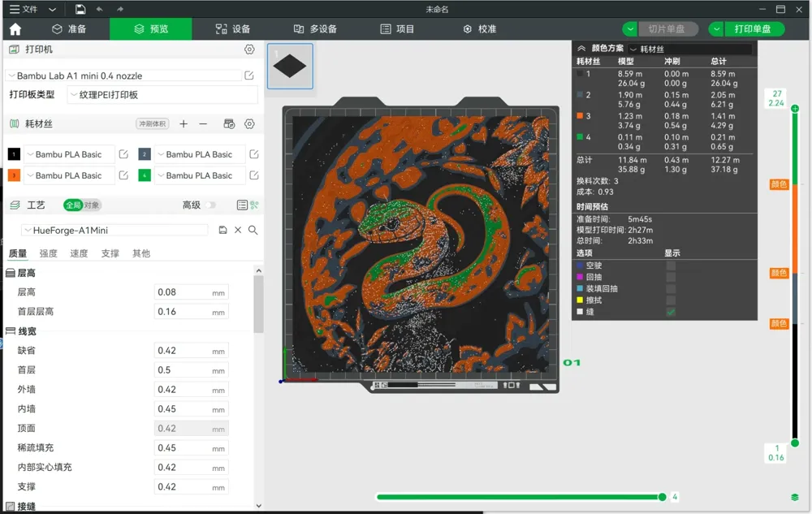Save the HueForge-A1Mini process preset
The image size is (812, 514).
[222, 230]
